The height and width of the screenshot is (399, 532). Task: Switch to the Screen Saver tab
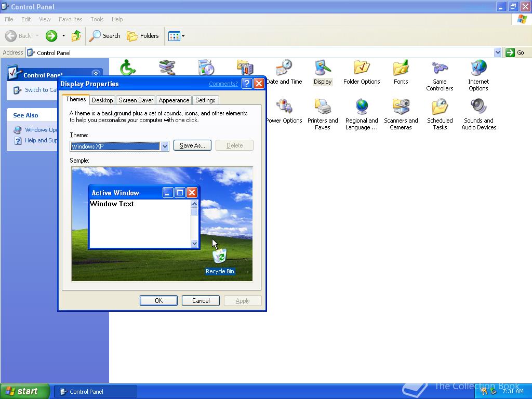[136, 100]
